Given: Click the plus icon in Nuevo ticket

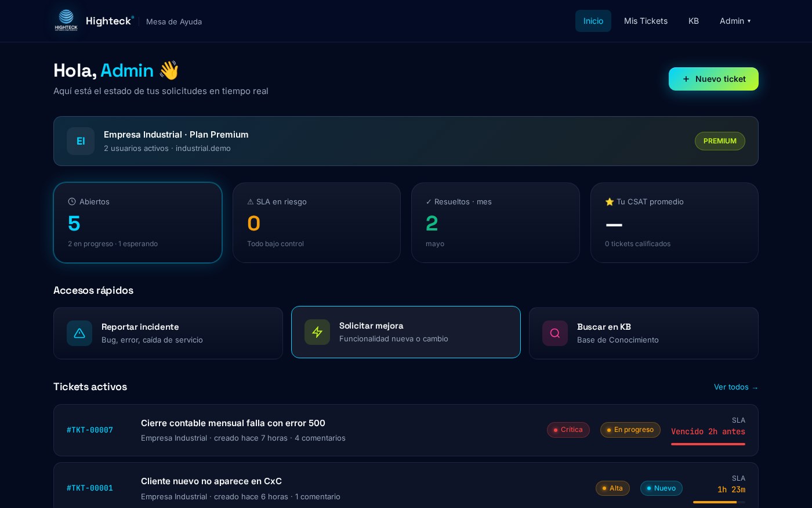Looking at the screenshot, I should 686,79.
